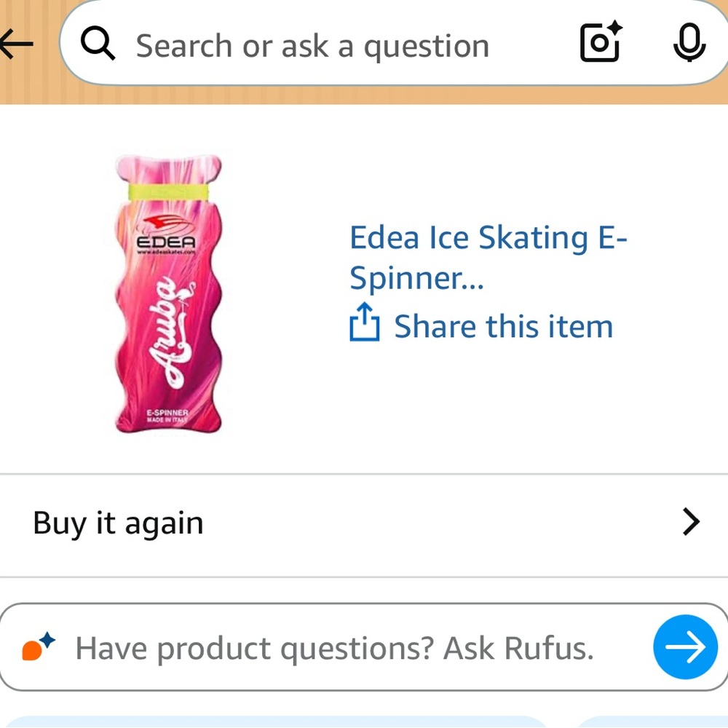This screenshot has height=728, width=728.
Task: Tap the back arrow to go back
Action: pos(16,44)
